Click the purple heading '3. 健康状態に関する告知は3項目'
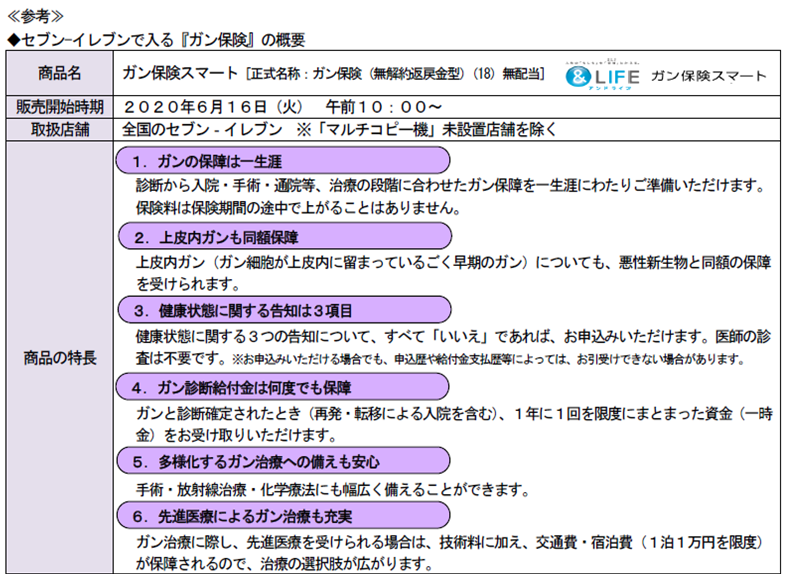Viewport: 788px width, 574px height. (284, 310)
